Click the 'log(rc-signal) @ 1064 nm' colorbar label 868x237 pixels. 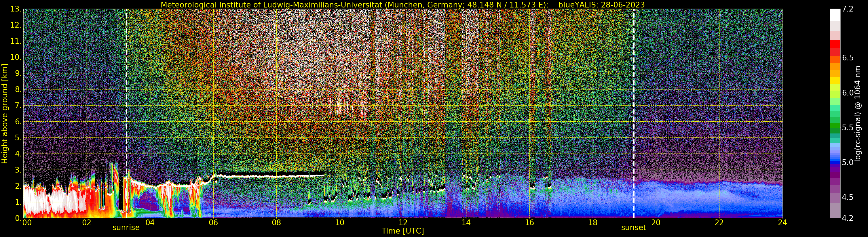(x=858, y=113)
